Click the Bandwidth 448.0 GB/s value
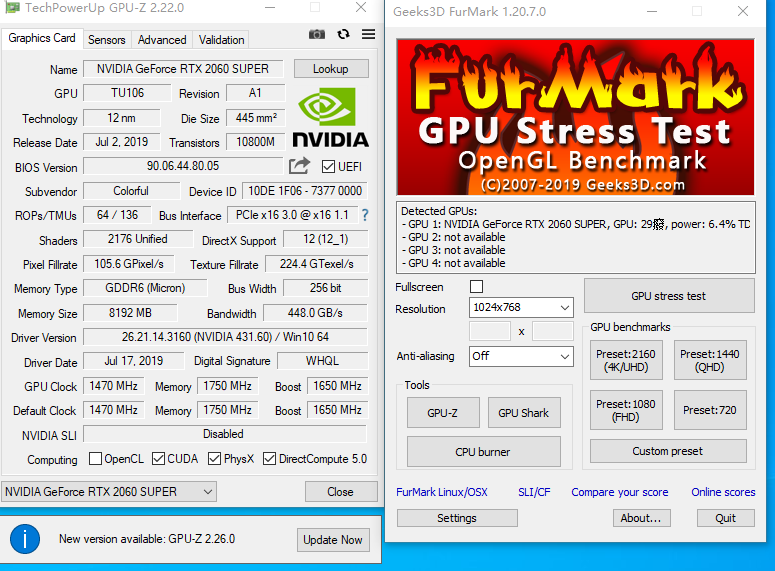 tap(315, 313)
